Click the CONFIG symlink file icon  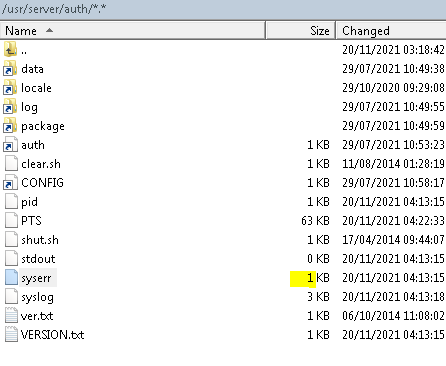click(10, 182)
